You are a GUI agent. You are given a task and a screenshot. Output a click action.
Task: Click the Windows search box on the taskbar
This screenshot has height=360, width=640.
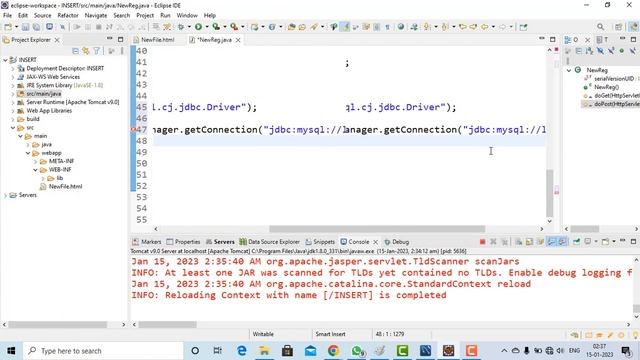pyautogui.click(x=103, y=351)
